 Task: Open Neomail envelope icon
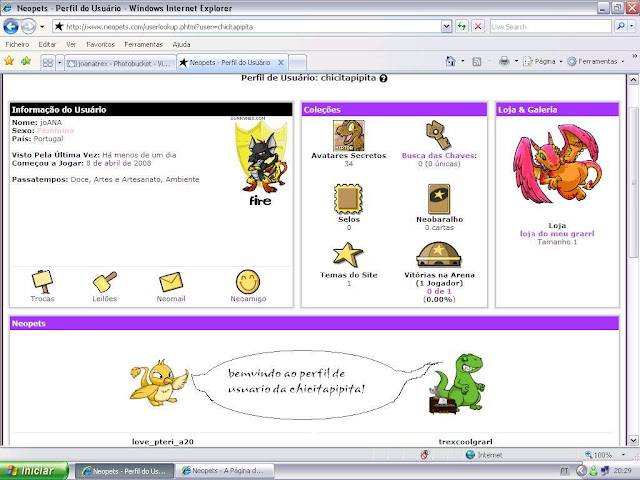pos(171,282)
